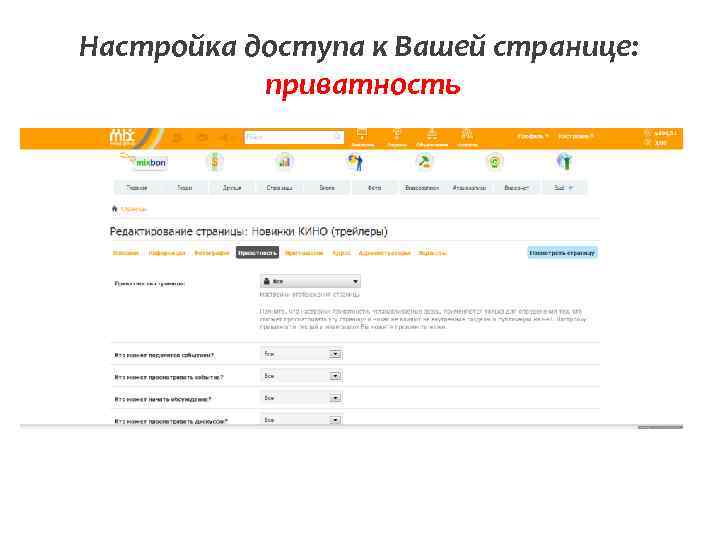Switch to the Приглашения tab
This screenshot has width=720, height=540.
pyautogui.click(x=304, y=253)
